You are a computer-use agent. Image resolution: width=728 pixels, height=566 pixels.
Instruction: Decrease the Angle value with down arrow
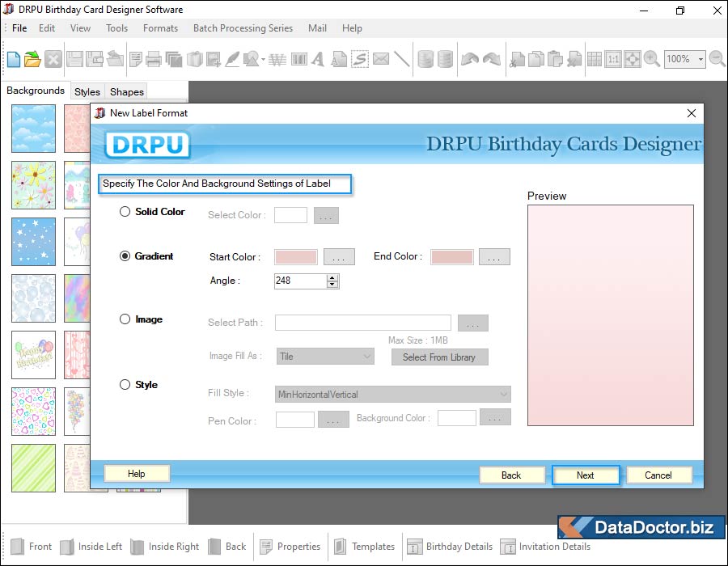tap(332, 284)
